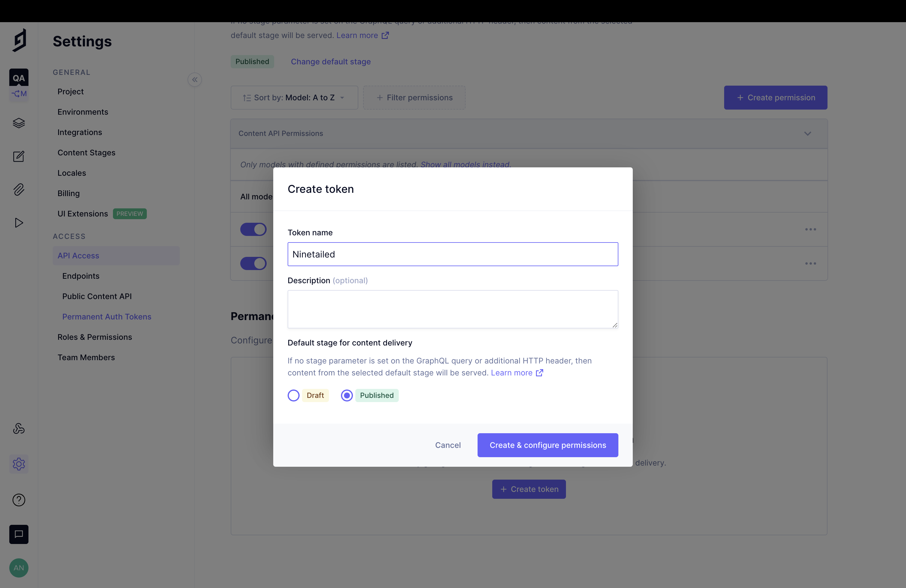Open Roles & Permissions settings
The image size is (906, 588).
tap(94, 337)
